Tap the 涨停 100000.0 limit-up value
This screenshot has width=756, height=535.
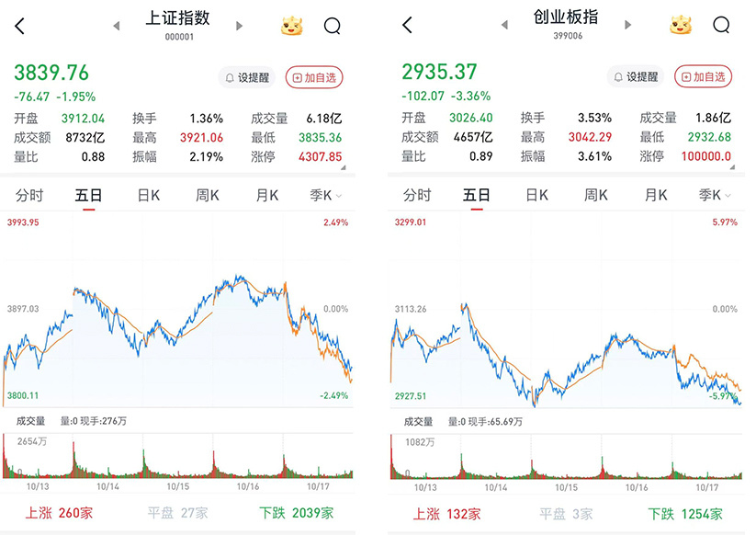point(706,156)
